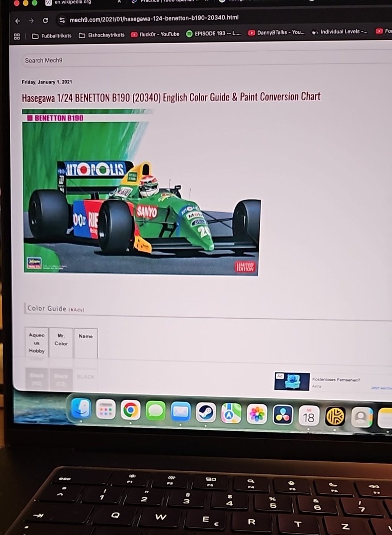This screenshot has width=392, height=535.
Task: Open the DannyBTalks YouTube bookmark
Action: tap(276, 33)
